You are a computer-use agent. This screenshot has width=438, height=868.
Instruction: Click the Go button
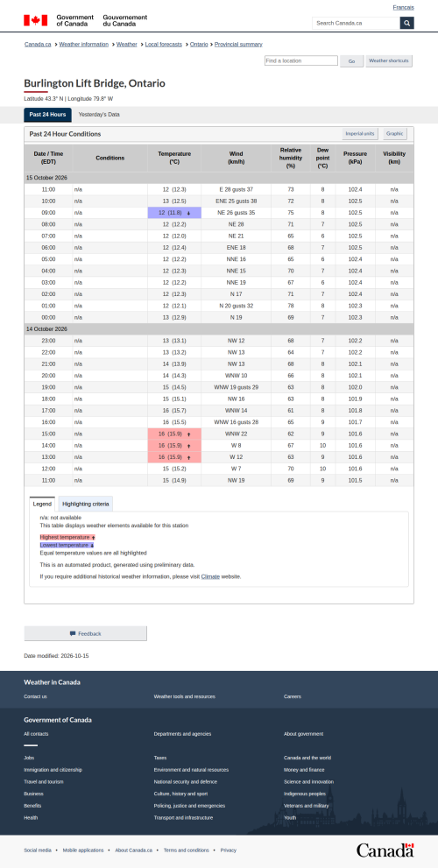(x=351, y=61)
